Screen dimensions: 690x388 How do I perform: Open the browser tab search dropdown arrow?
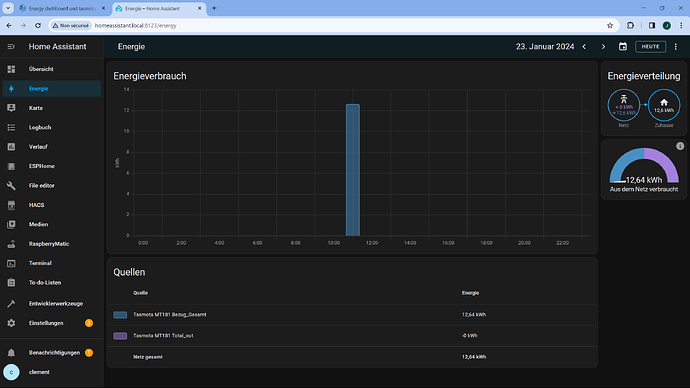(8, 8)
